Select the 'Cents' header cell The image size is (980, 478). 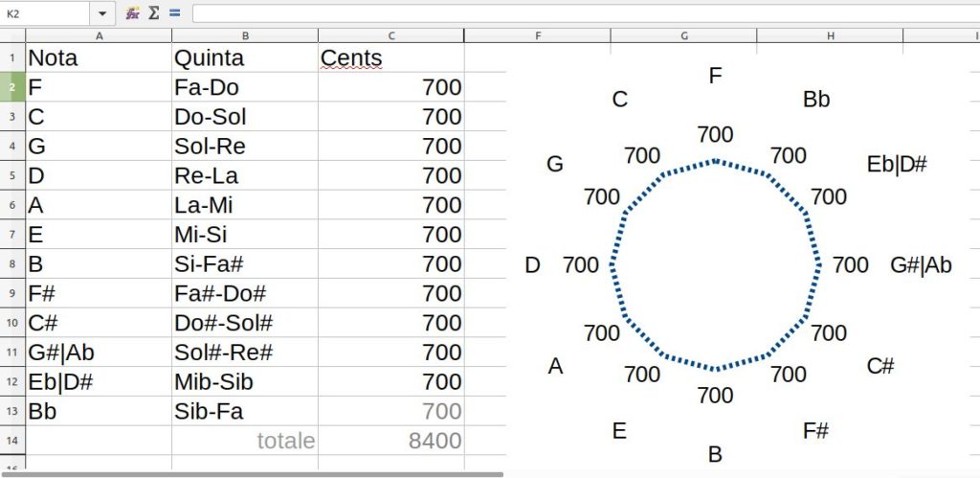[390, 57]
